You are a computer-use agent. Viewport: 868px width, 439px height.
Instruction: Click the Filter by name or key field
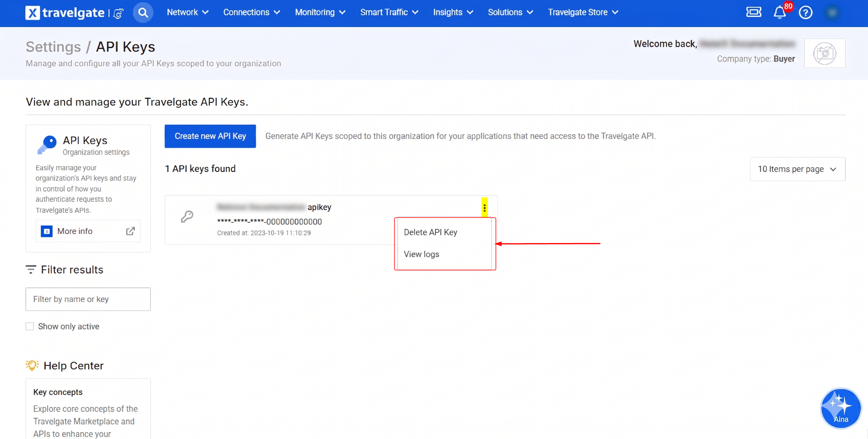(88, 299)
